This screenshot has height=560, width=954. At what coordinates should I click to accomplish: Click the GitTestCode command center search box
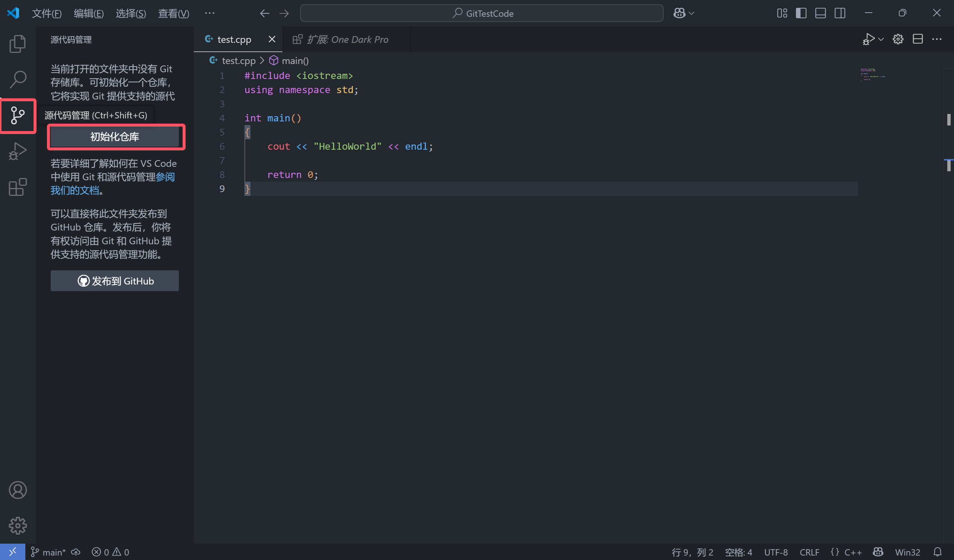481,13
